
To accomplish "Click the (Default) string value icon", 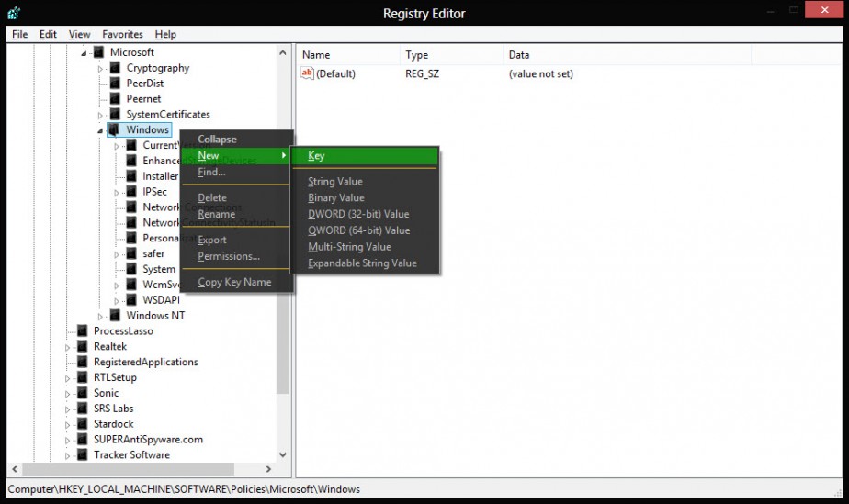I will click(307, 73).
